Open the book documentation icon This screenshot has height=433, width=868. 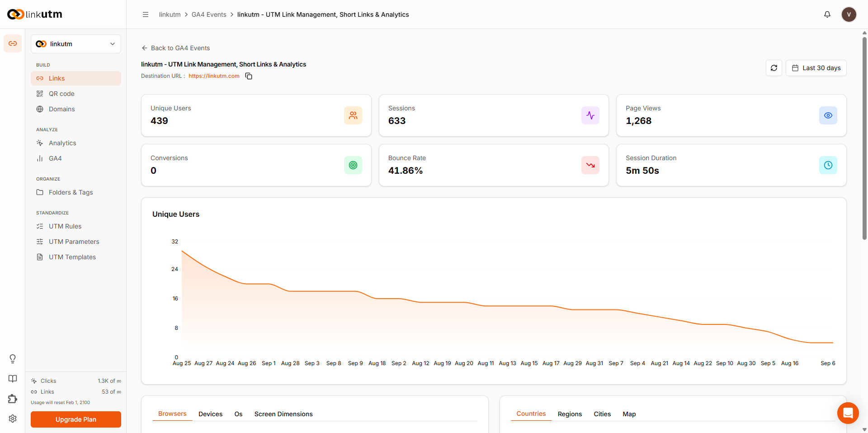tap(13, 379)
